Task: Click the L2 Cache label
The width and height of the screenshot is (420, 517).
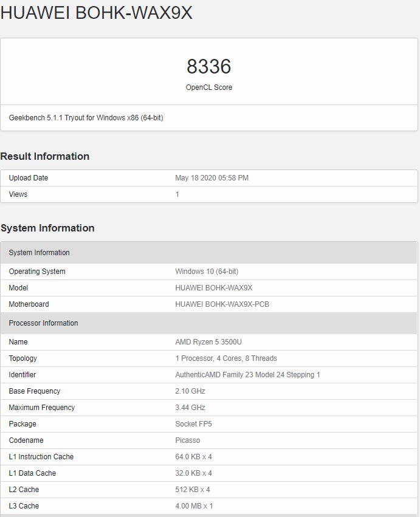Action: click(x=24, y=490)
